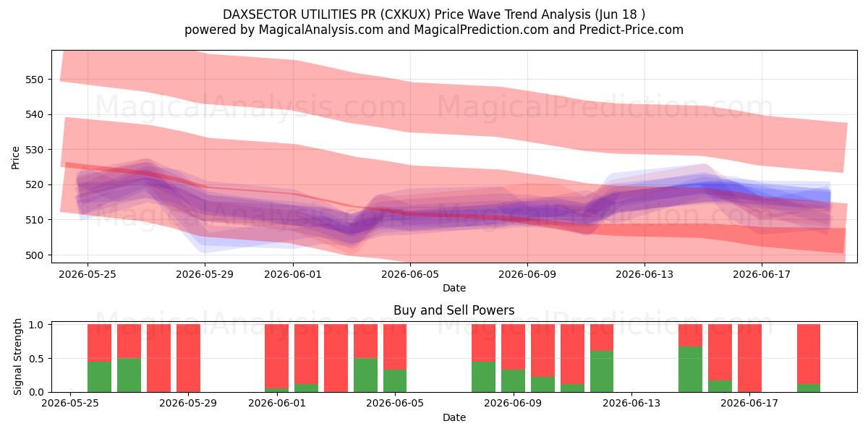Image resolution: width=868 pixels, height=434 pixels.
Task: Click 2026-06-17 on the signal chart date axis
Action: (749, 404)
